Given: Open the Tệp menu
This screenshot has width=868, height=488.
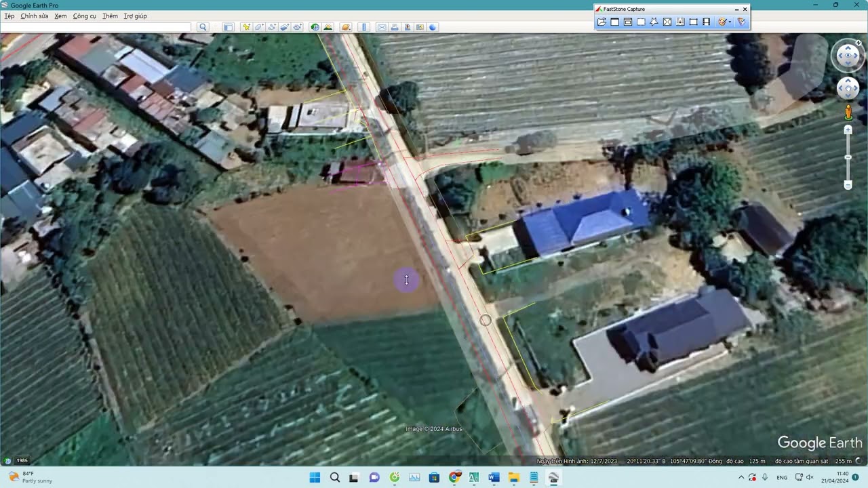Looking at the screenshot, I should [9, 16].
